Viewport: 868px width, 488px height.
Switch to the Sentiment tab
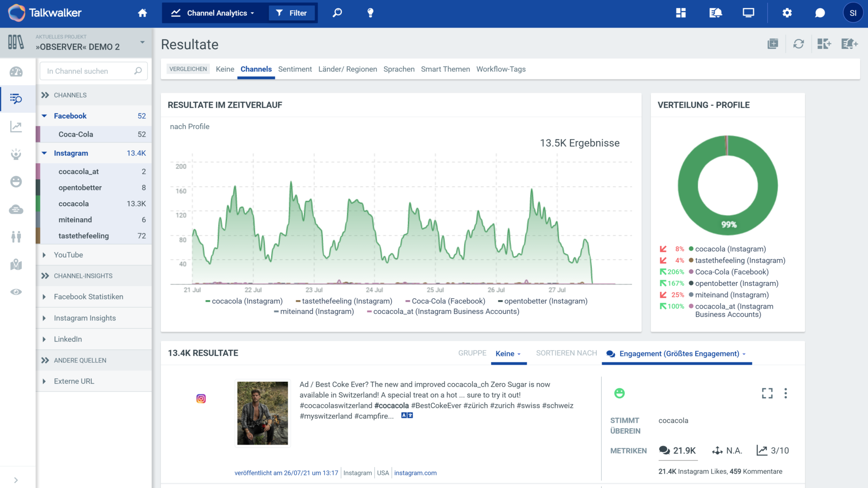click(x=295, y=69)
